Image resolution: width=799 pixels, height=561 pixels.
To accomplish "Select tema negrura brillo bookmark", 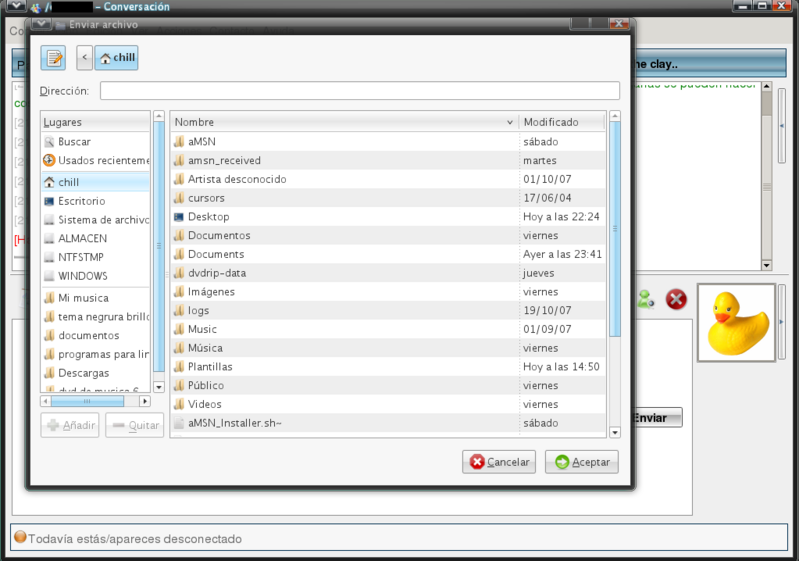I will [x=95, y=316].
